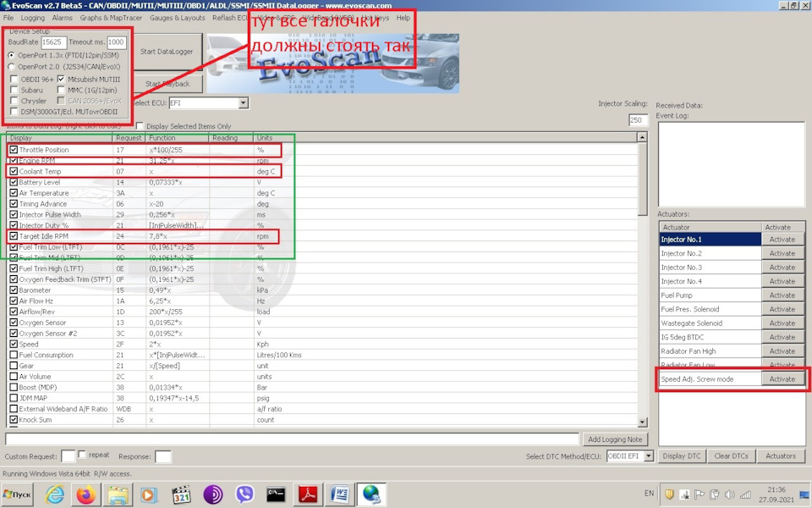The height and width of the screenshot is (508, 812).
Task: Open the Windows Explorer folder icon
Action: pos(118,494)
